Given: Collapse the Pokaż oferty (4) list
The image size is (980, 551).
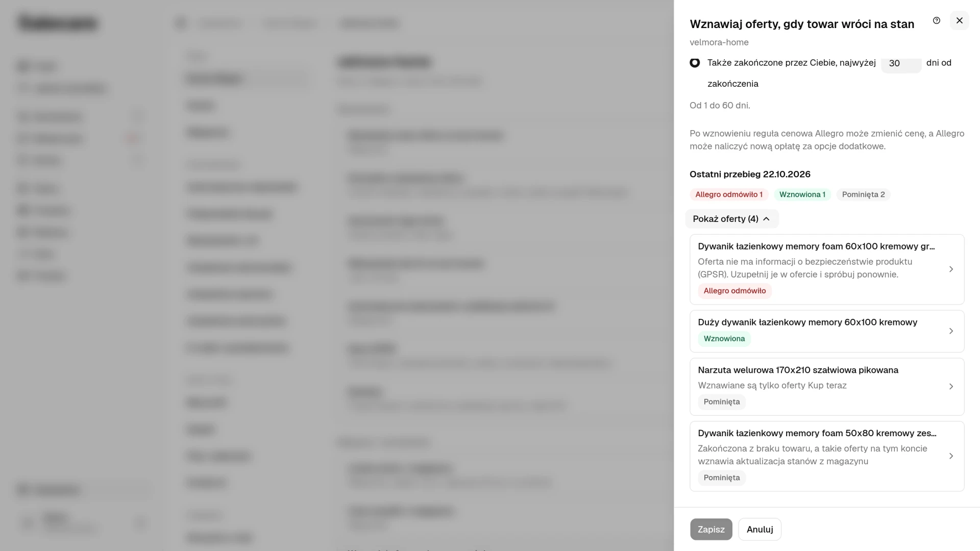Looking at the screenshot, I should (x=731, y=219).
